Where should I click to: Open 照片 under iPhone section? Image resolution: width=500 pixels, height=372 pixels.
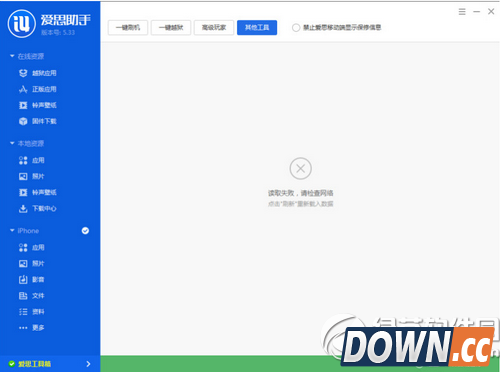coord(32,264)
